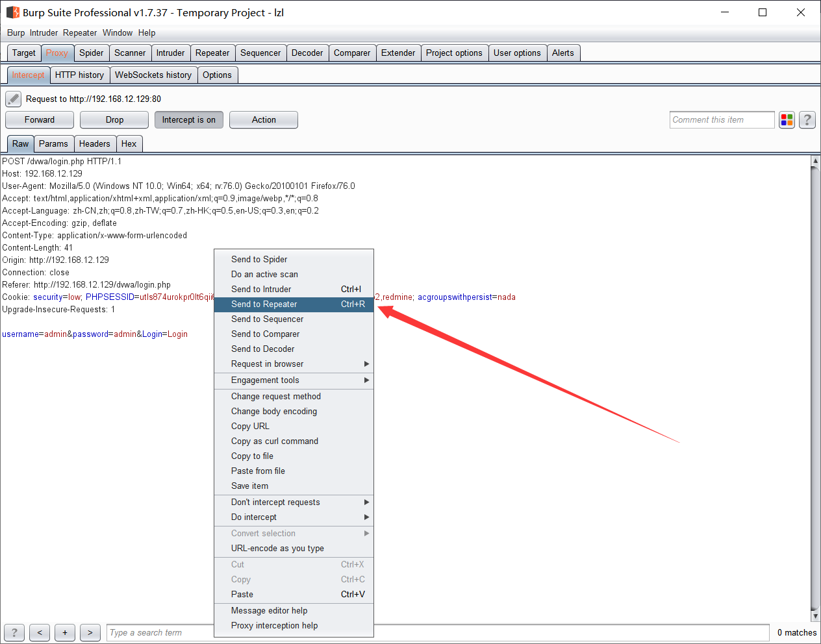Toggle URL-encode as you type

pos(294,548)
